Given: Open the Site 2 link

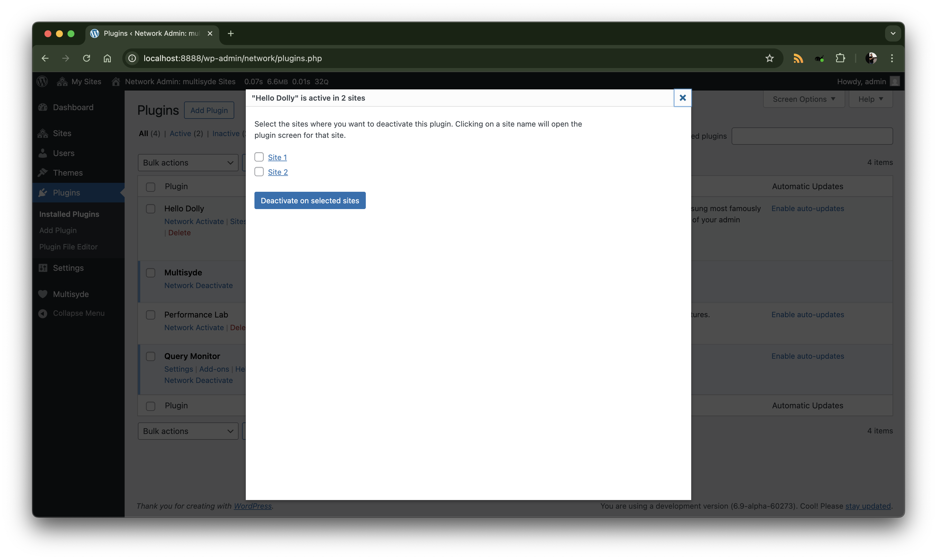Looking at the screenshot, I should [x=278, y=172].
